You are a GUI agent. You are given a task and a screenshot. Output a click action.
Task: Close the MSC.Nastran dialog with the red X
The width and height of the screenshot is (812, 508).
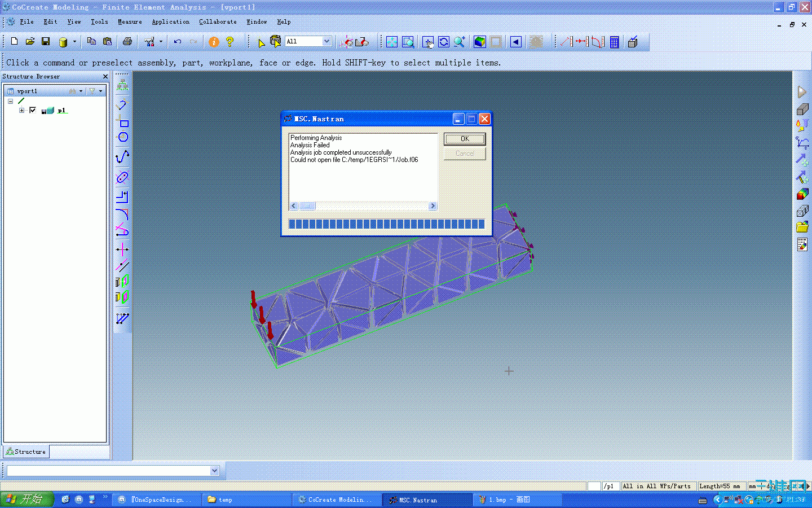point(484,119)
